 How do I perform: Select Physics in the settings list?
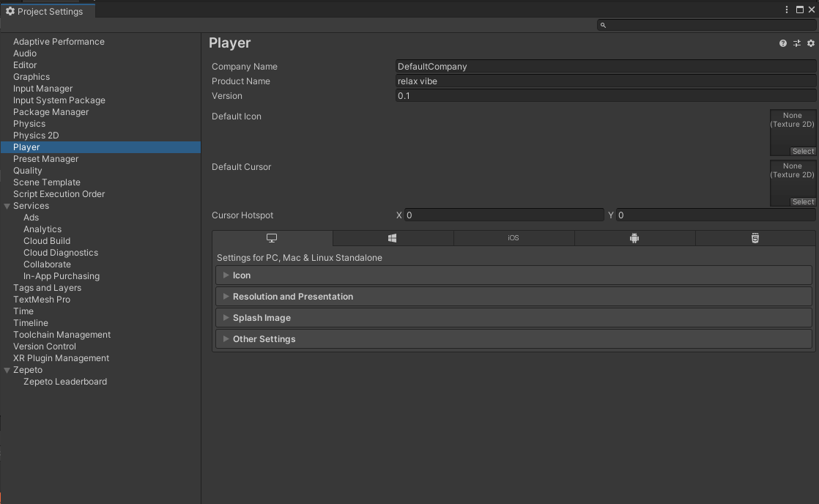click(29, 124)
